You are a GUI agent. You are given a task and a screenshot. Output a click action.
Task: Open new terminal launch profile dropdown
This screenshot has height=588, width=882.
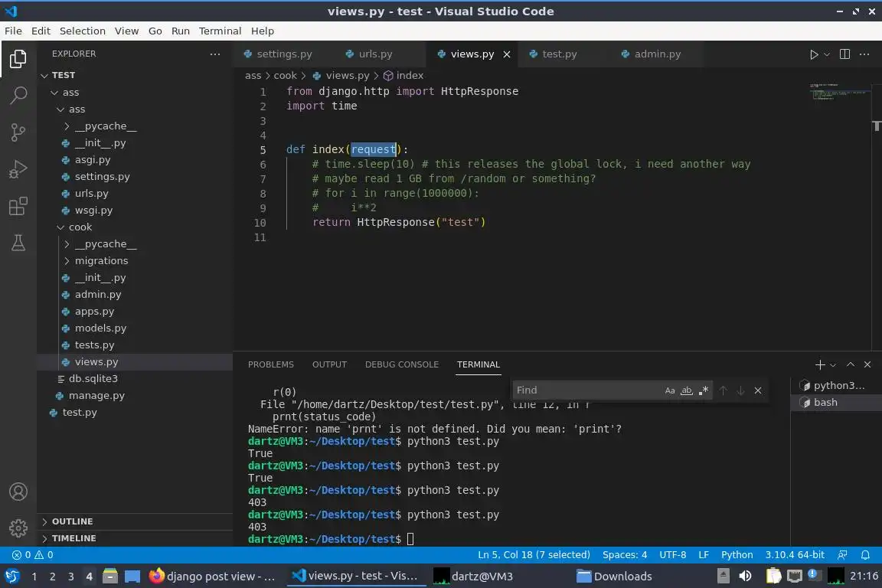(833, 365)
